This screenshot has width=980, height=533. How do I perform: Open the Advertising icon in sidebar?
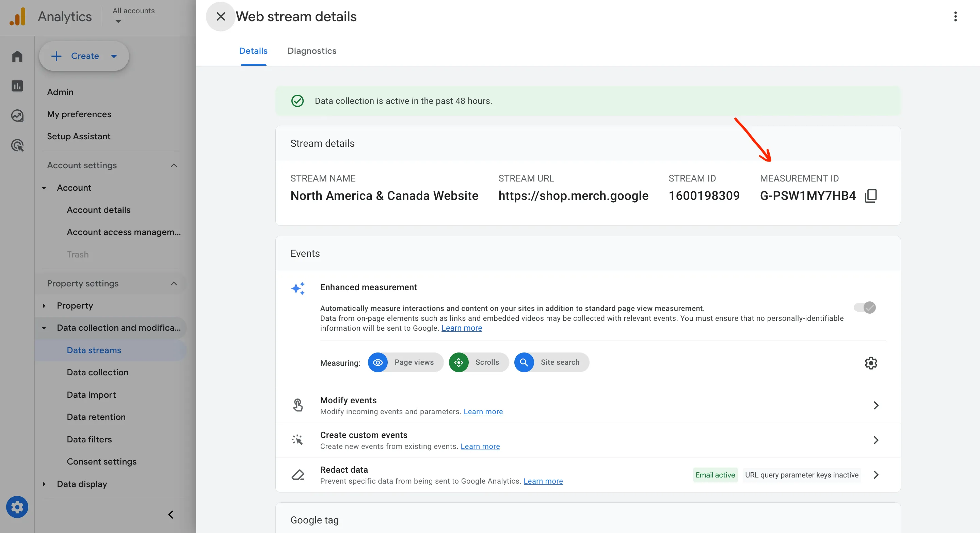click(x=17, y=145)
